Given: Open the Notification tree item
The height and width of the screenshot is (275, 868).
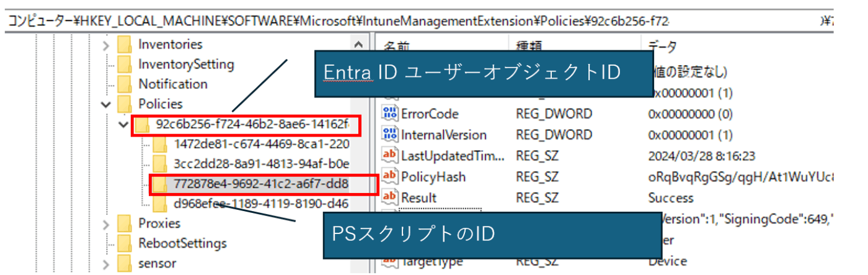Looking at the screenshot, I should click(x=173, y=84).
